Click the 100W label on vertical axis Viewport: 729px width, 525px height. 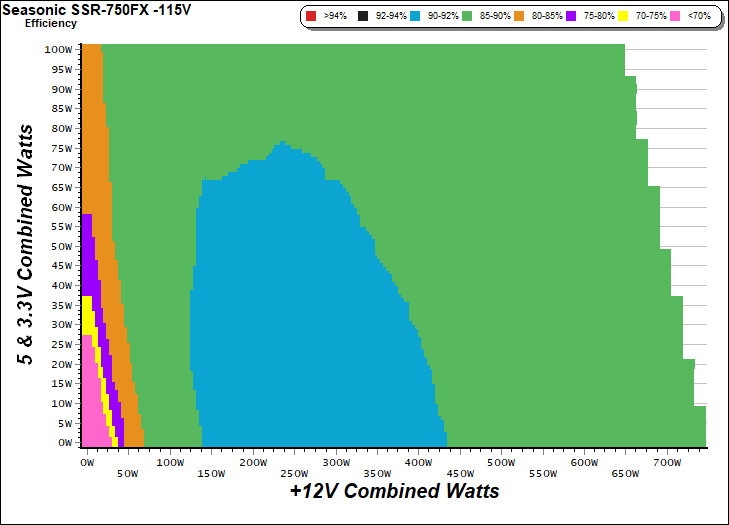(x=58, y=50)
